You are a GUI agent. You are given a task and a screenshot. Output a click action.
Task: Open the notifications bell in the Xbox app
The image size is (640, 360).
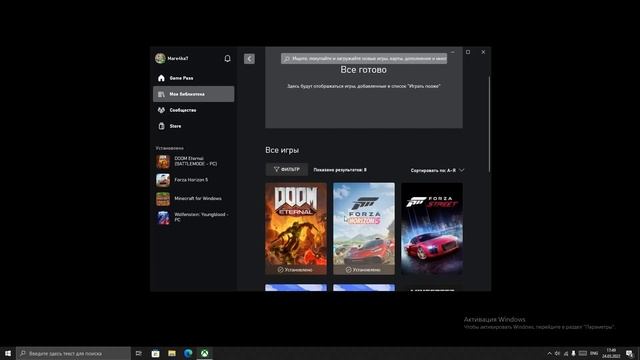pyautogui.click(x=227, y=59)
